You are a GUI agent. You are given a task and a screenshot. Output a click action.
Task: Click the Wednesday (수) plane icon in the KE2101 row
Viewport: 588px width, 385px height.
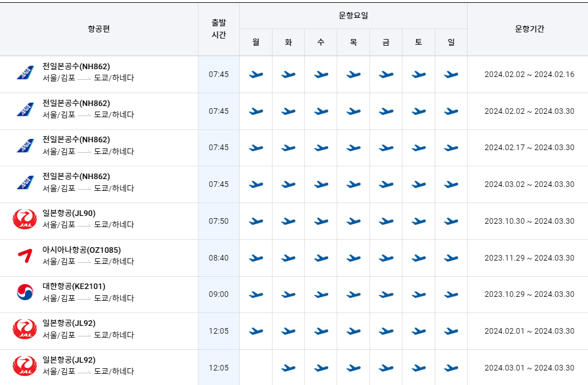tap(321, 295)
